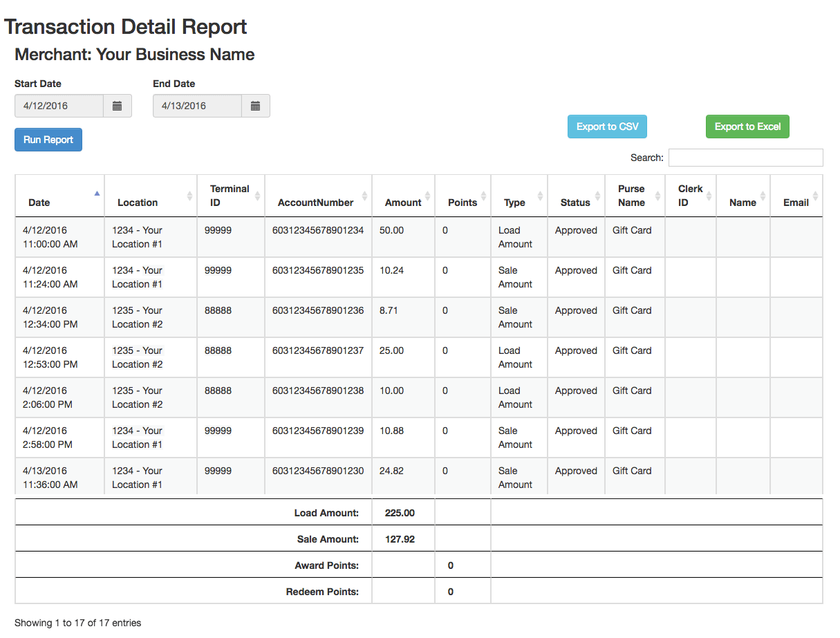This screenshot has height=638, width=840.
Task: Click the Location column header text
Action: click(x=138, y=203)
